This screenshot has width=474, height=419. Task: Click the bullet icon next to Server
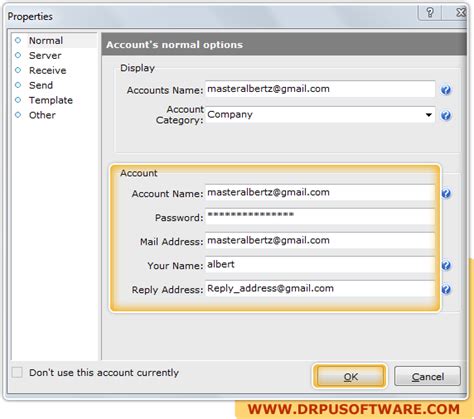click(18, 55)
